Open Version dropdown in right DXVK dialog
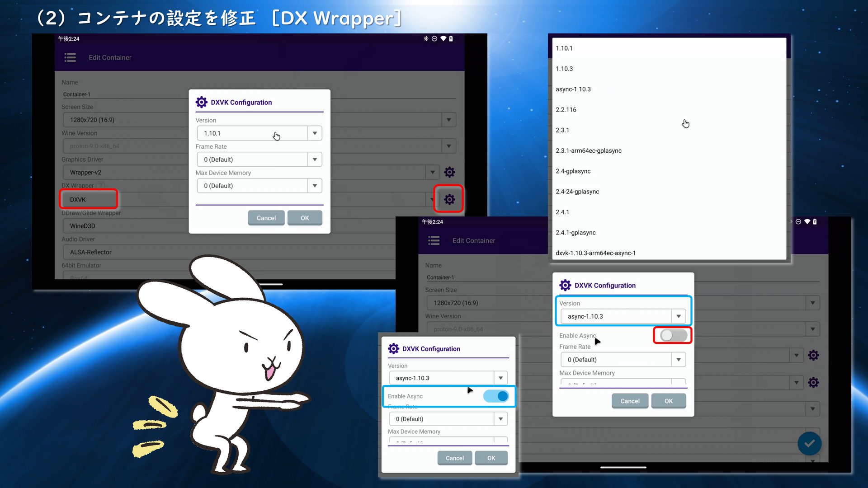868x488 pixels. click(623, 316)
